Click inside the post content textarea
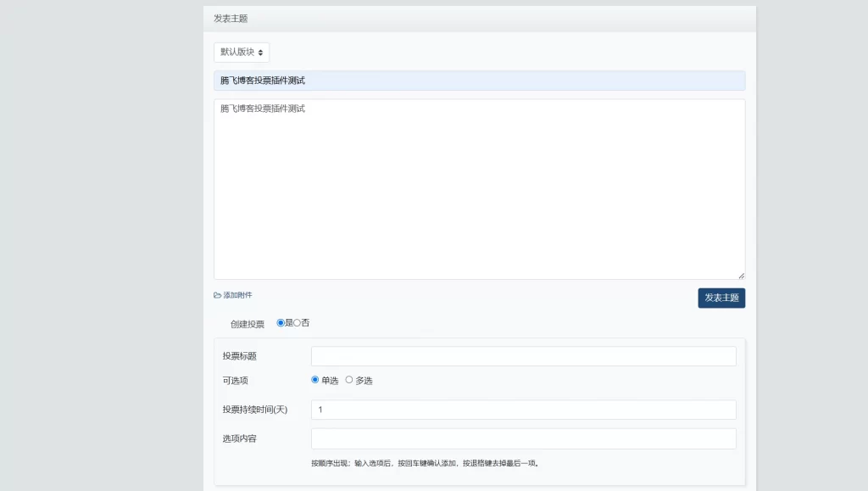The width and height of the screenshot is (868, 491). tap(479, 187)
